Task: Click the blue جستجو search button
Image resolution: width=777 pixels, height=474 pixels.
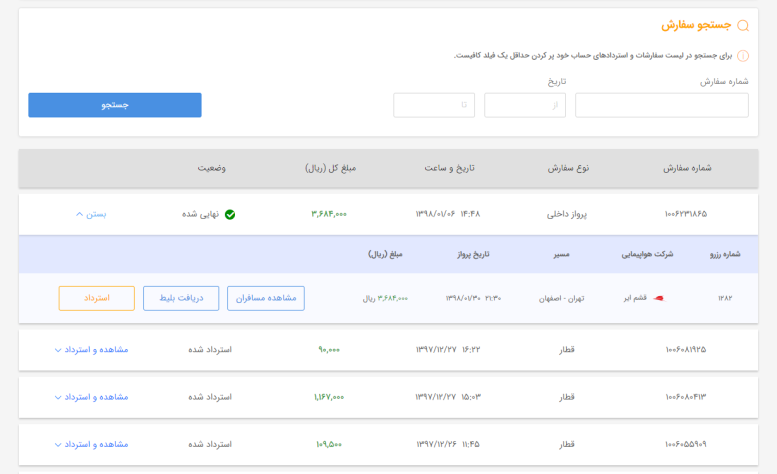Action: coord(115,105)
